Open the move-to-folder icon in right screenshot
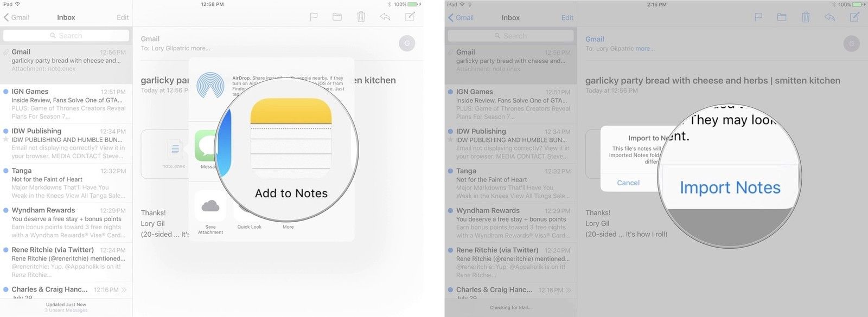This screenshot has height=317, width=868. coord(782,17)
